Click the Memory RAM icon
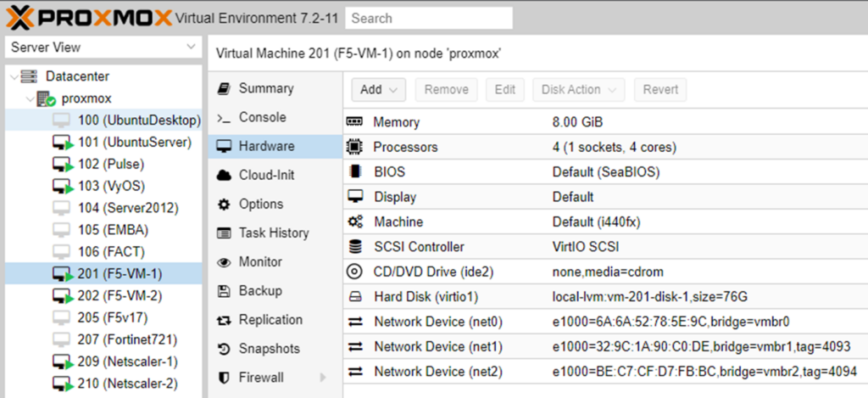868x398 pixels. click(354, 122)
